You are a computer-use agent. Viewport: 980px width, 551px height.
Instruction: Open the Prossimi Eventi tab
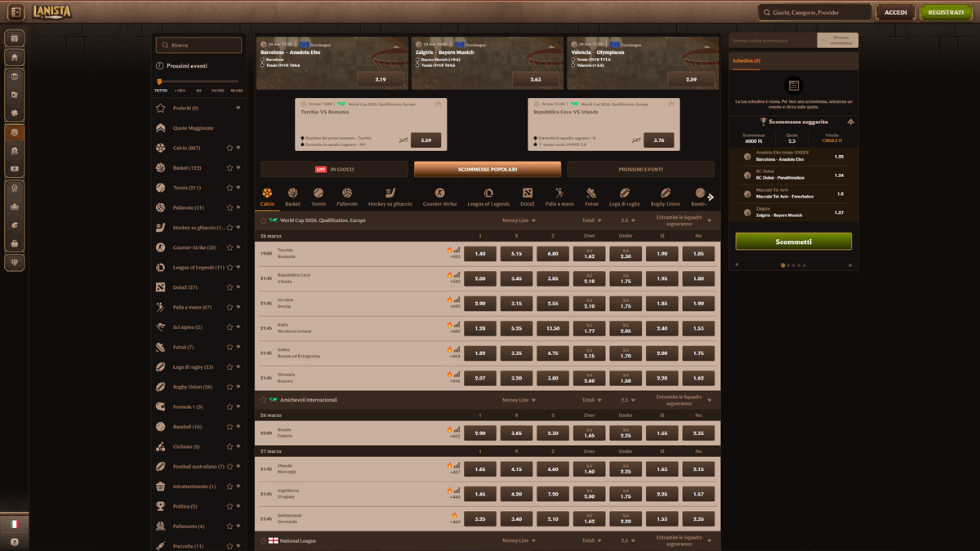coord(640,169)
